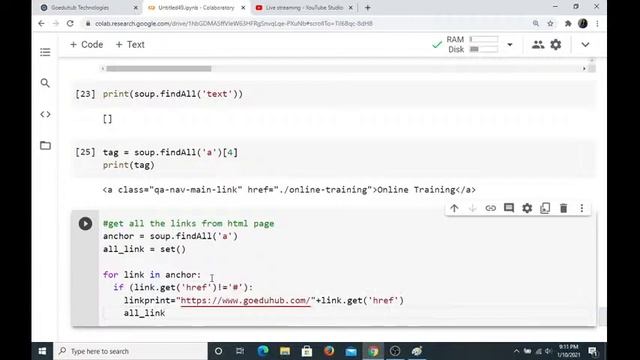Open code snippets sidebar icon
The width and height of the screenshot is (640, 360).
click(45, 114)
